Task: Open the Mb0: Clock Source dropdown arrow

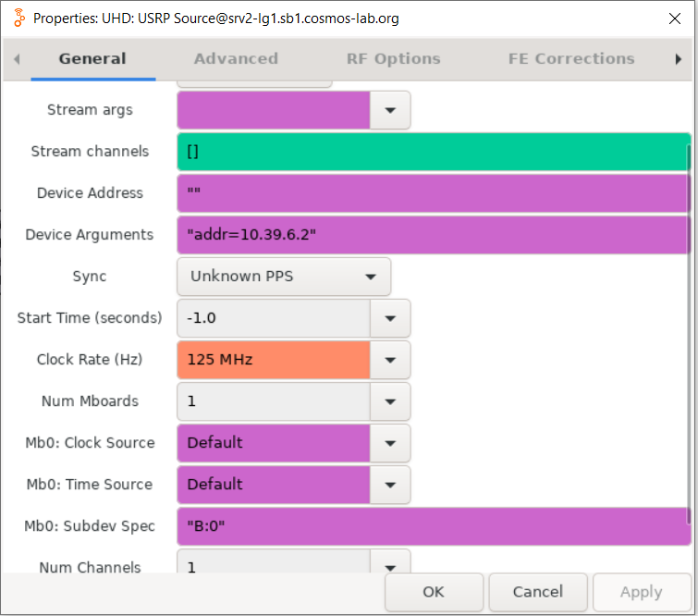Action: (390, 443)
